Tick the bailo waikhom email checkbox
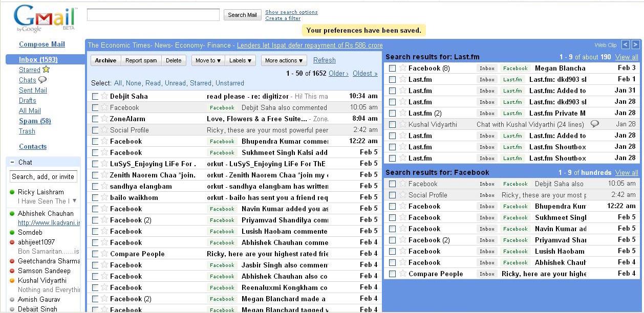This screenshot has height=313, width=644. tap(95, 197)
